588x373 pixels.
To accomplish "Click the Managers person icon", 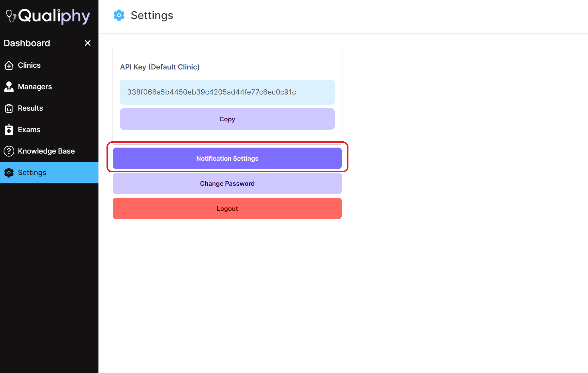I will click(9, 87).
